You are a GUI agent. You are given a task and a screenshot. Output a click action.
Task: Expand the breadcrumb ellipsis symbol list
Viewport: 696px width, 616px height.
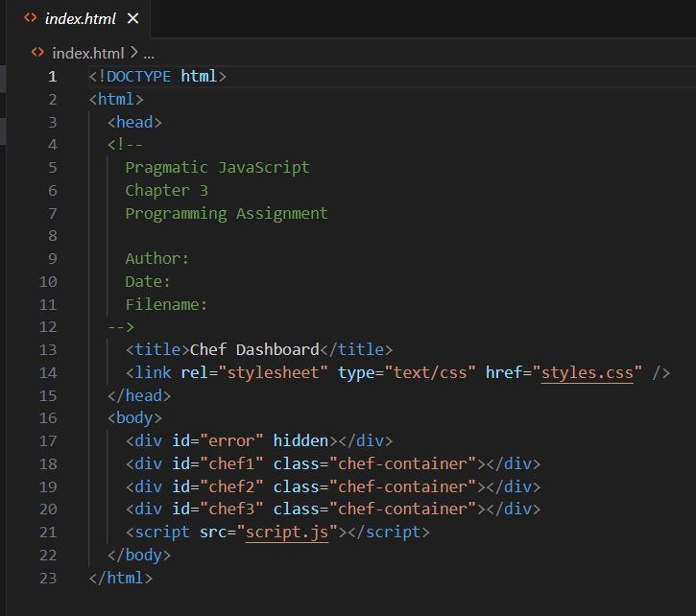tap(149, 54)
